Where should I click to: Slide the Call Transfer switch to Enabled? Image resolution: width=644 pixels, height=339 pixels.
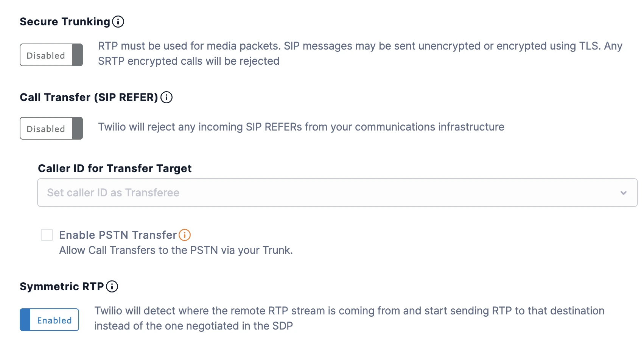pyautogui.click(x=51, y=128)
